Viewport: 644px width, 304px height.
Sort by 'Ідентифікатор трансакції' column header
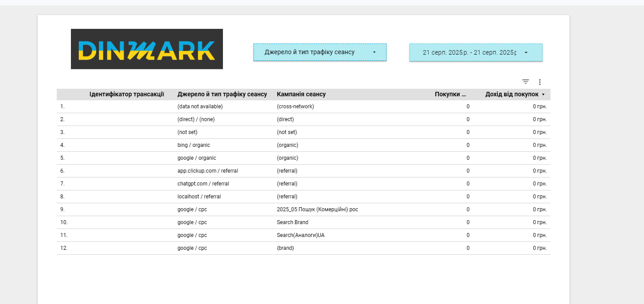point(127,95)
